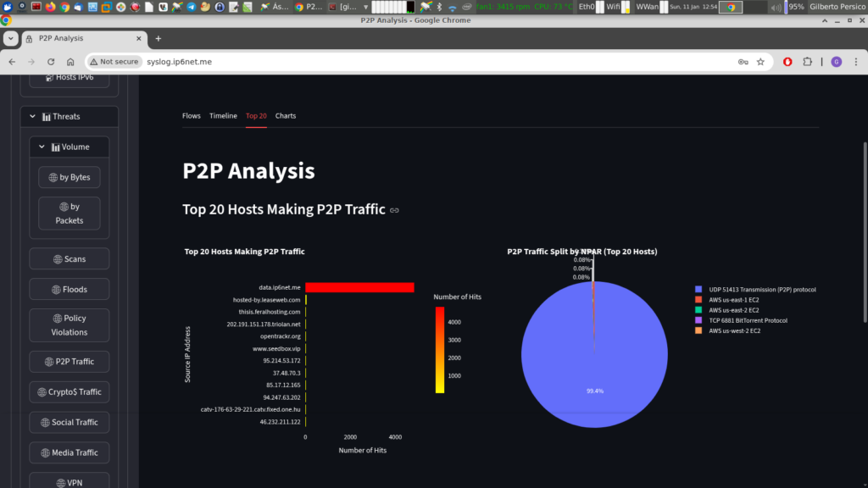
Task: Click the bookmark star icon in address bar
Action: 760,62
